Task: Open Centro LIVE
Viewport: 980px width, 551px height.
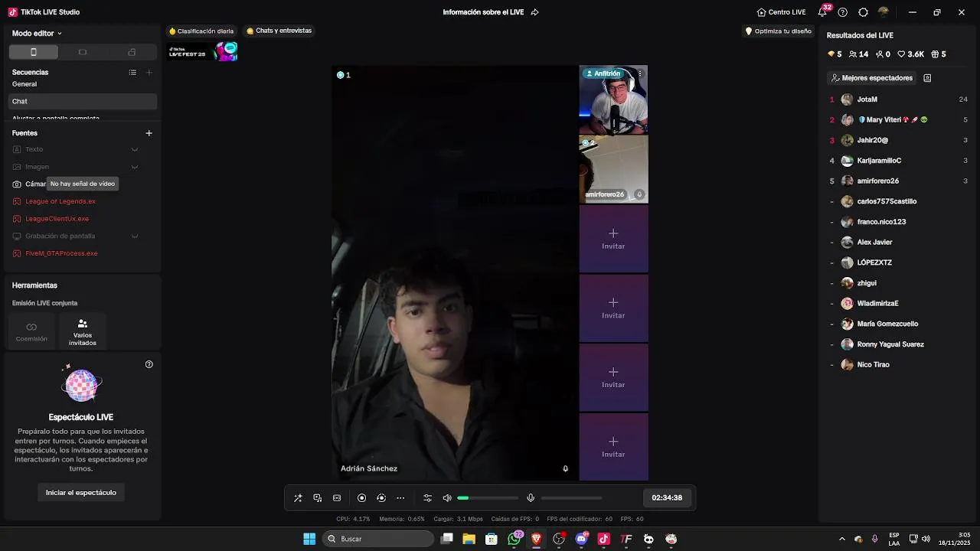Action: coord(782,12)
